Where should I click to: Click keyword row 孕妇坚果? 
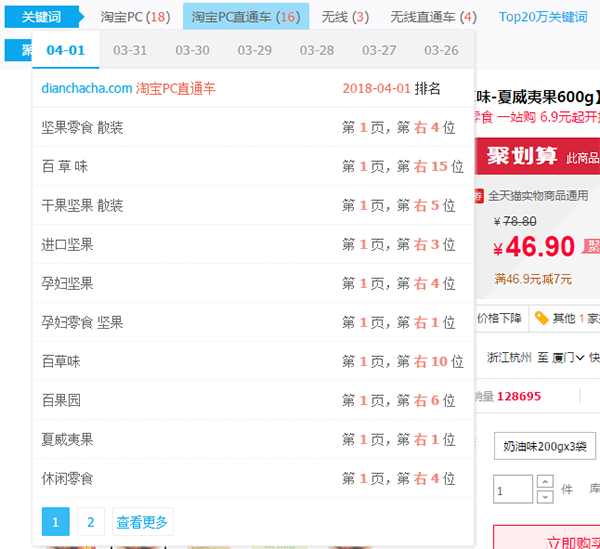tap(253, 283)
